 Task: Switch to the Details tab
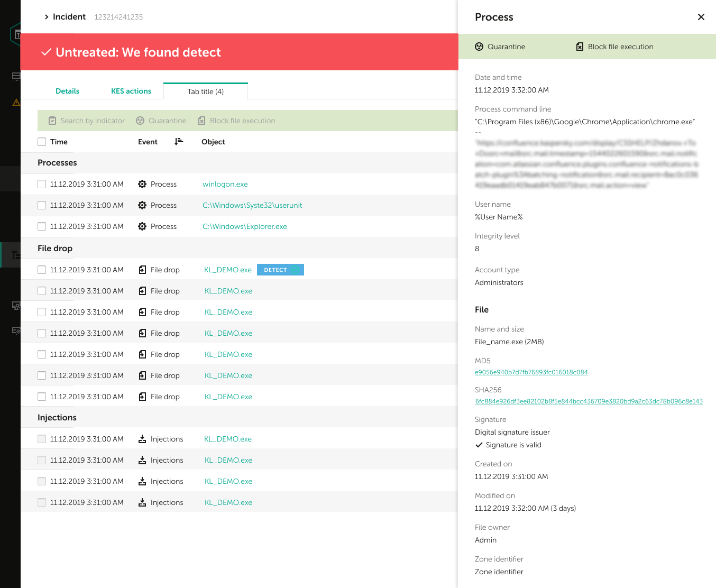coord(68,91)
